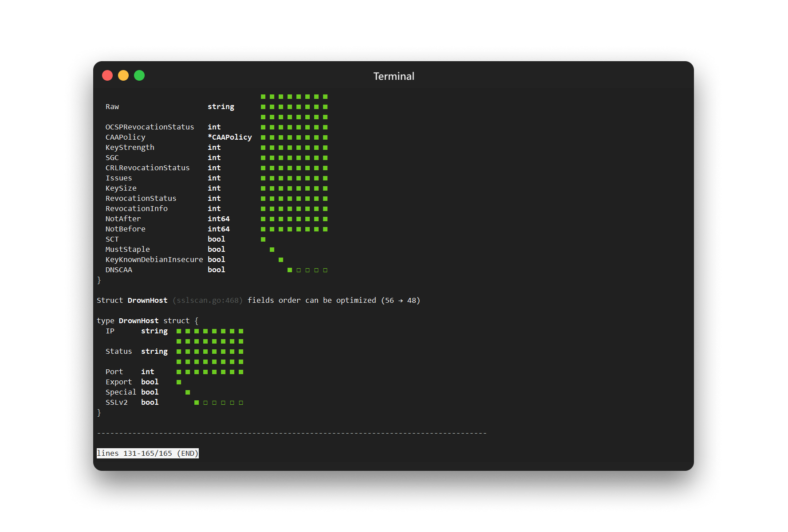The height and width of the screenshot is (532, 788).
Task: Click the sslscan.go:468 file reference
Action: coord(208,301)
